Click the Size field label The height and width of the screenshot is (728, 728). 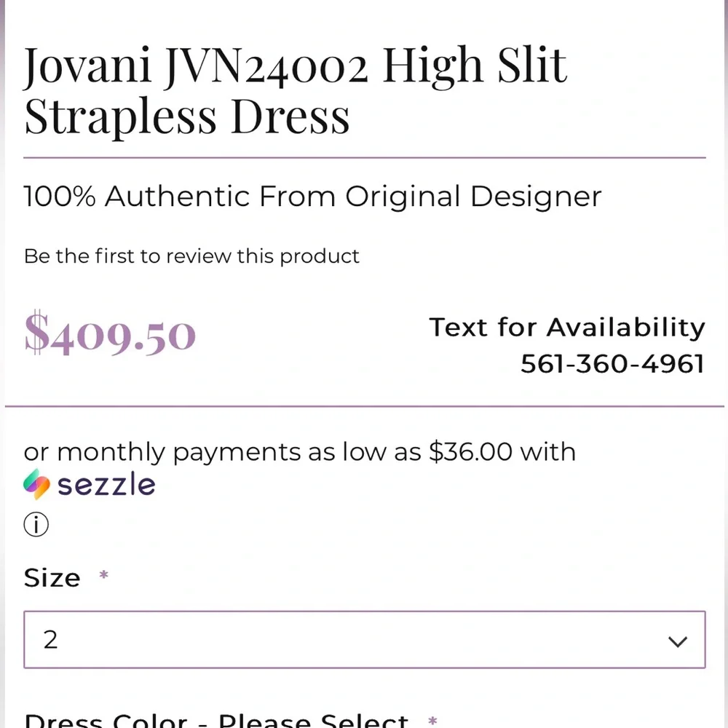click(52, 577)
